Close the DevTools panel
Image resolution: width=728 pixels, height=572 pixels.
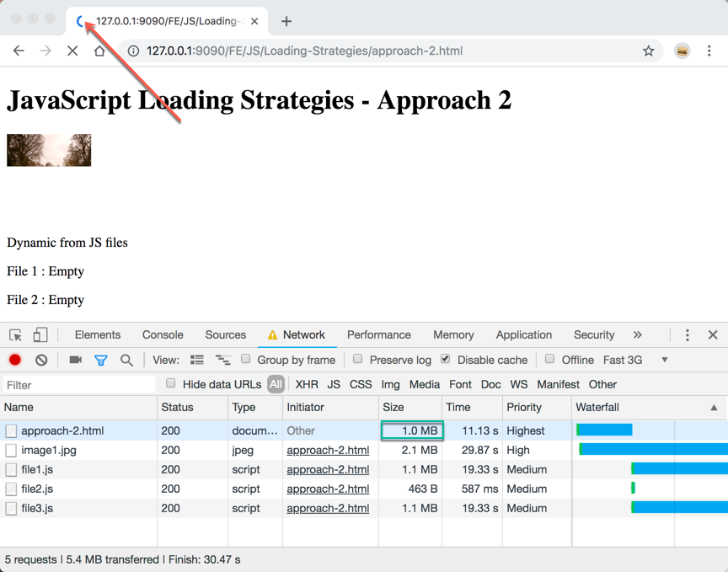point(713,334)
